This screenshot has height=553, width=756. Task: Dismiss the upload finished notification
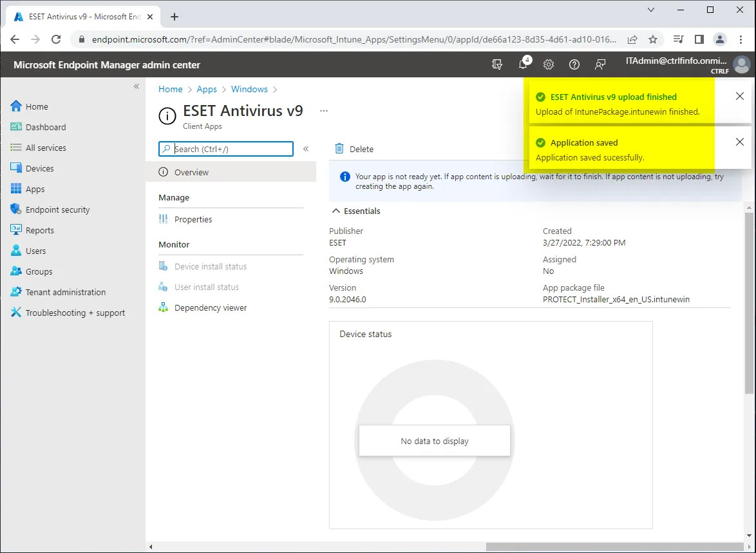[740, 97]
